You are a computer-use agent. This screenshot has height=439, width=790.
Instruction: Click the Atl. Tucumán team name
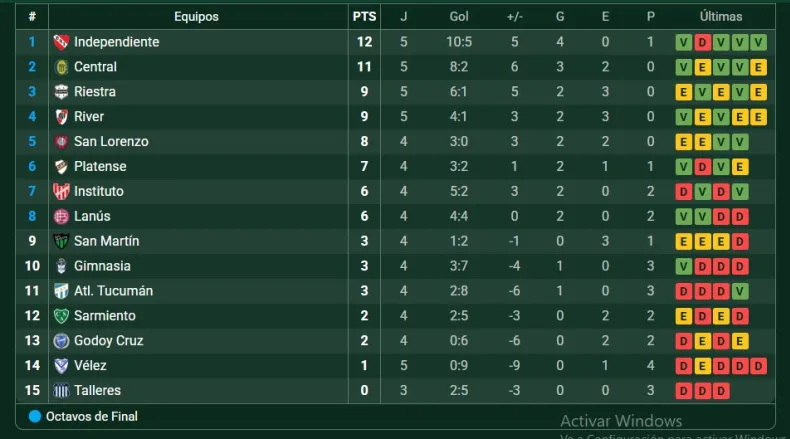tap(113, 291)
